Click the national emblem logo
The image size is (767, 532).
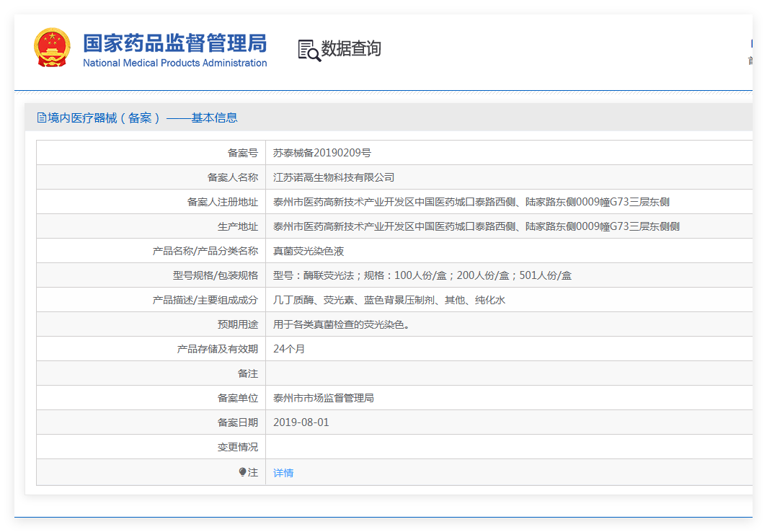click(x=52, y=48)
